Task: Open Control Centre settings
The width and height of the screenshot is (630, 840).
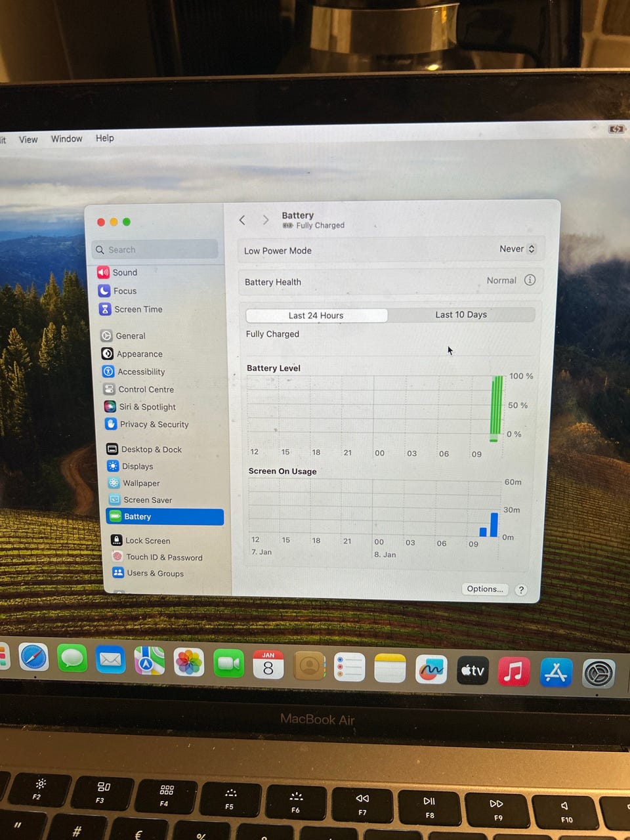Action: (x=138, y=389)
